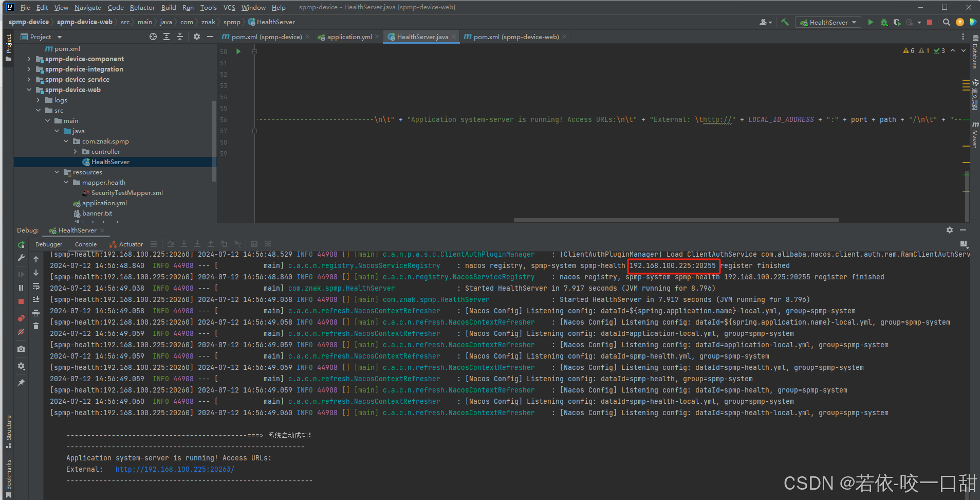The image size is (980, 500).
Task: Click Select Opened File crosshair icon
Action: click(153, 37)
